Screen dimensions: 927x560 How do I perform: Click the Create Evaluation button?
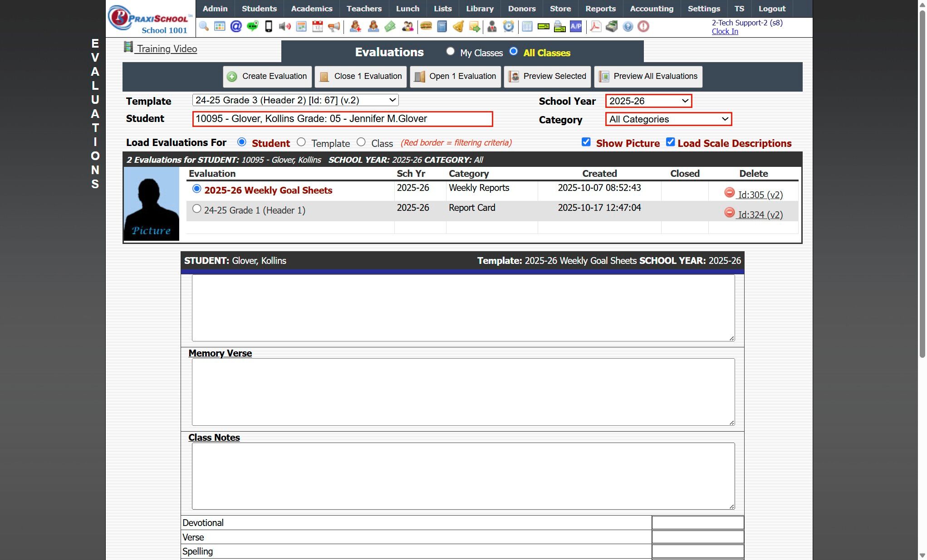pyautogui.click(x=267, y=76)
